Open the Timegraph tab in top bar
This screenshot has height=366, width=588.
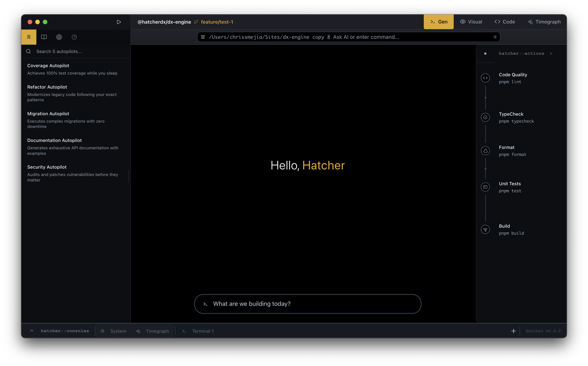(544, 22)
